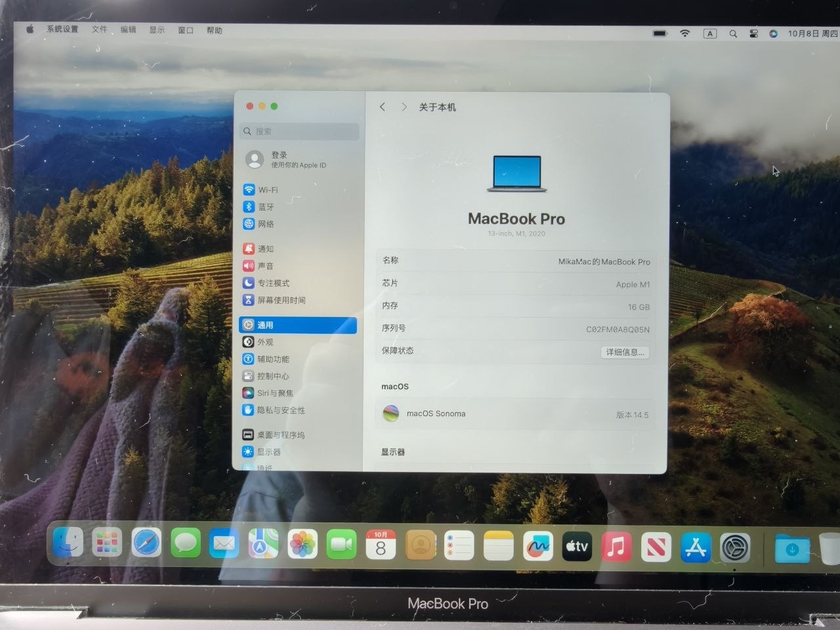Click the name MikaMac的MacBook Pro
Screen dimensions: 840x630
[x=604, y=262]
